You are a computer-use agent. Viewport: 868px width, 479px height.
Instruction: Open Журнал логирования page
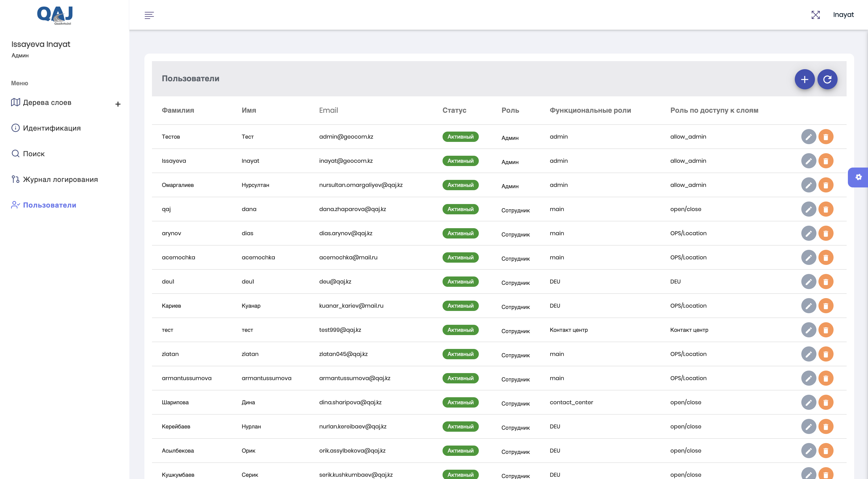coord(60,179)
